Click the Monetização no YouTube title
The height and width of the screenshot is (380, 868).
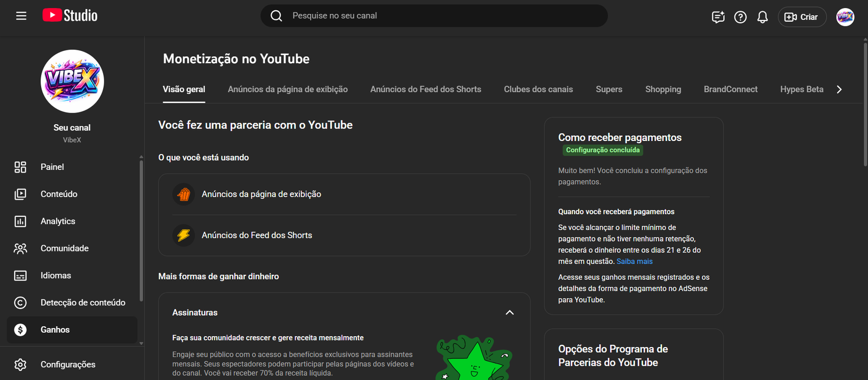236,59
